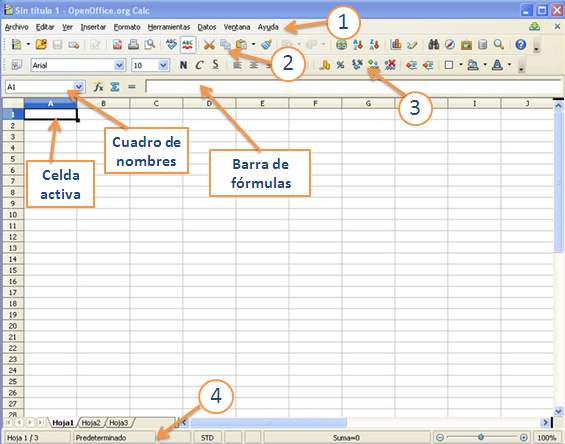Open Find & Replace binoculars icon
Viewport: 565px width, 444px height.
click(433, 44)
